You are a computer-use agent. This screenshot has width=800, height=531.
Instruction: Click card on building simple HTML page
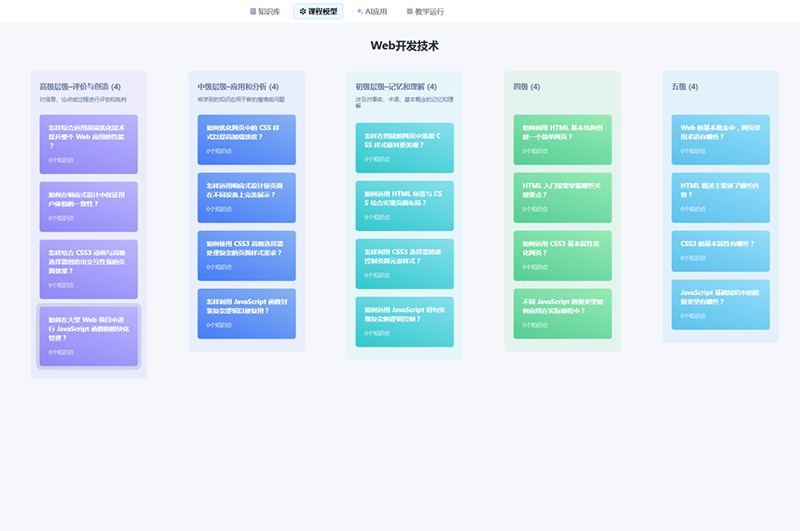562,139
